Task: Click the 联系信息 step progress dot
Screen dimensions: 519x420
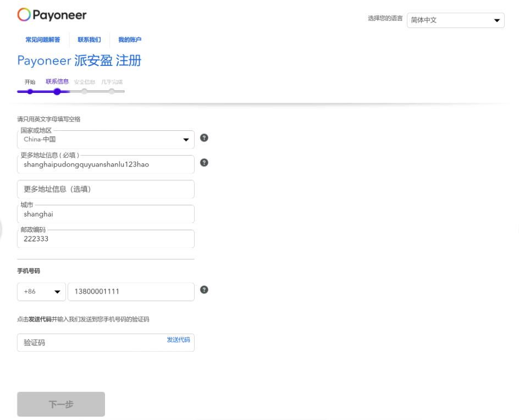Action: [57, 91]
